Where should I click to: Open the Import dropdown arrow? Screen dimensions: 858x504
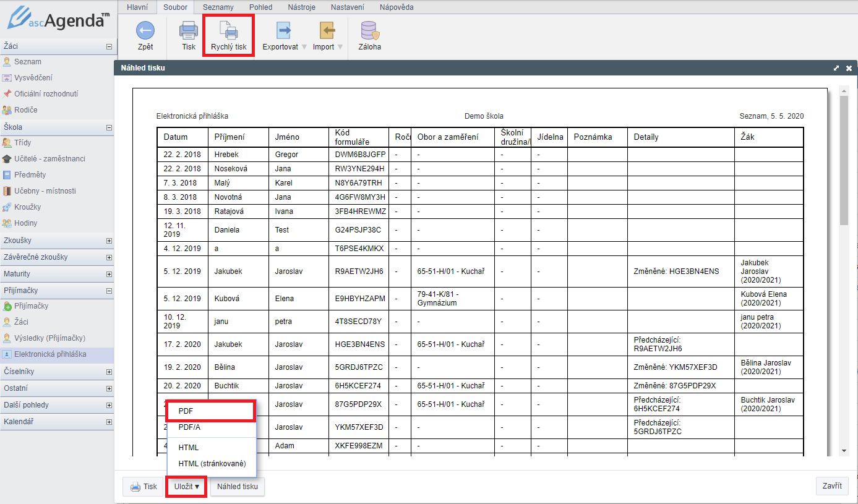click(x=340, y=47)
